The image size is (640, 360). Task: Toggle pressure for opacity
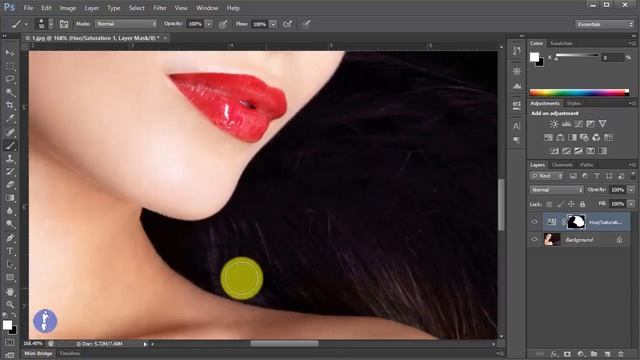coord(223,24)
